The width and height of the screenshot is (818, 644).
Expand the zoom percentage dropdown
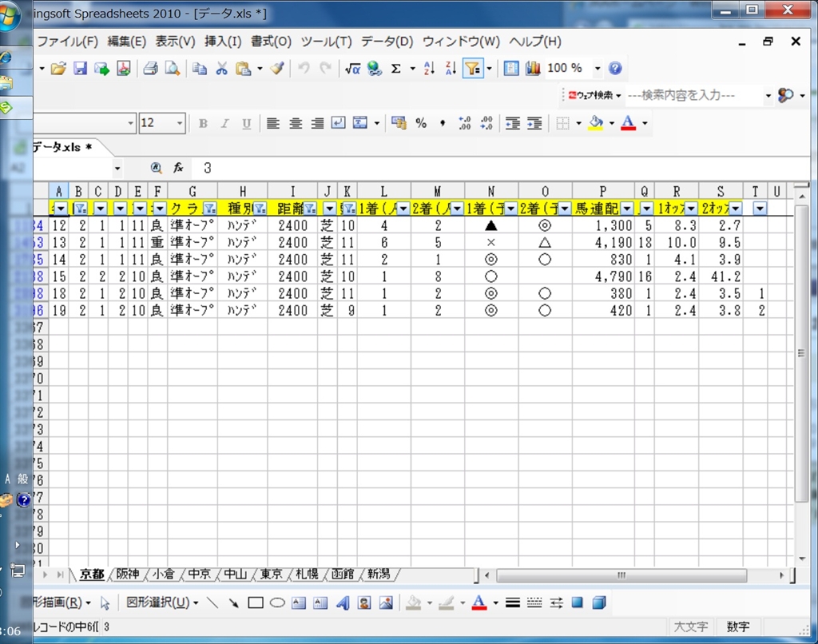click(x=598, y=69)
